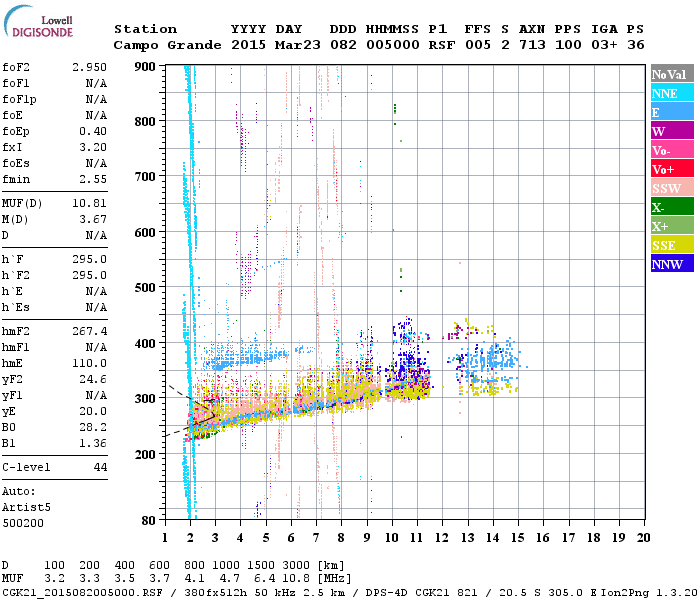Click the B1 value 1.36
Viewport: 700px width, 600px height.
[93, 443]
